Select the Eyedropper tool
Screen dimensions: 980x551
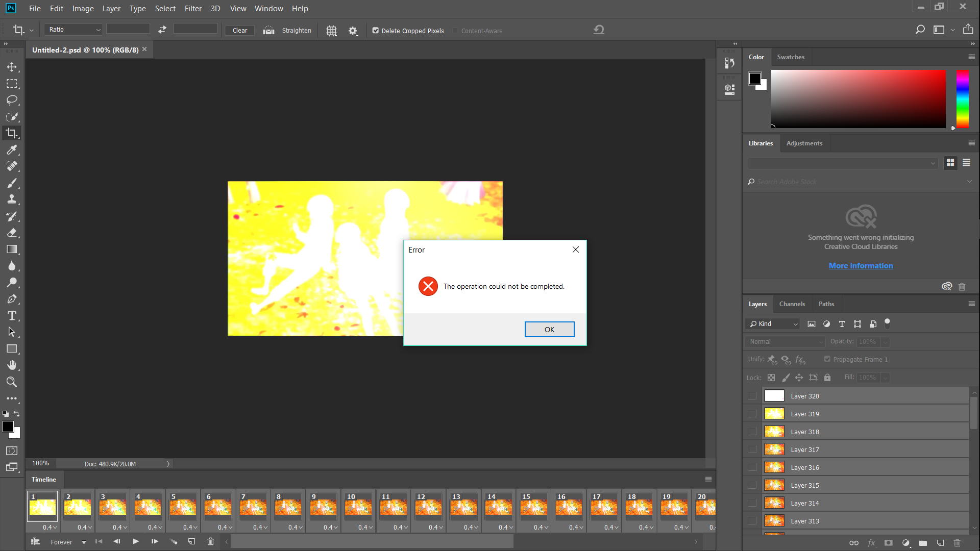click(12, 149)
